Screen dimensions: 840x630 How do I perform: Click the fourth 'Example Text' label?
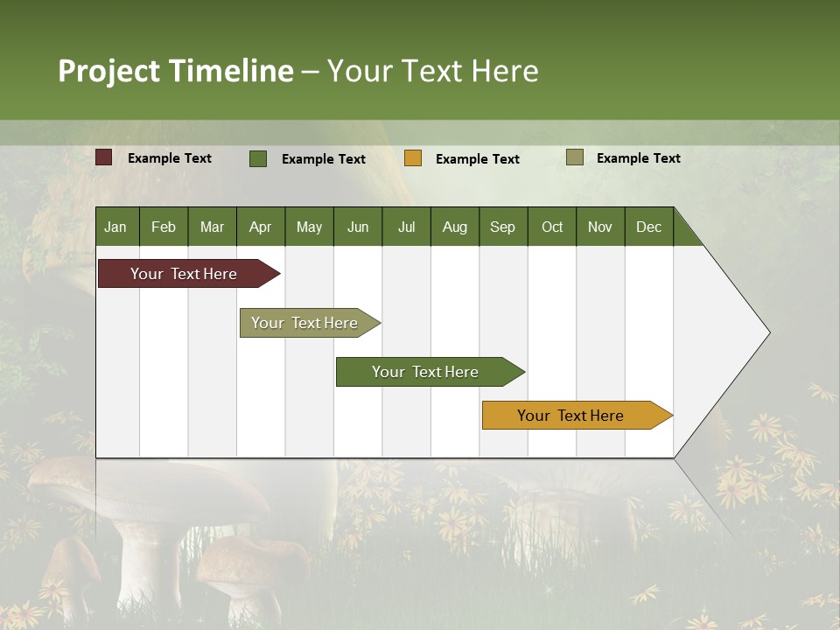[x=638, y=157]
